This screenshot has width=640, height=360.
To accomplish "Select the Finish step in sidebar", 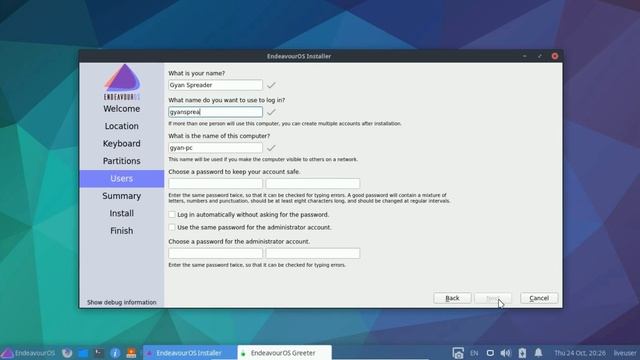I will (x=122, y=231).
